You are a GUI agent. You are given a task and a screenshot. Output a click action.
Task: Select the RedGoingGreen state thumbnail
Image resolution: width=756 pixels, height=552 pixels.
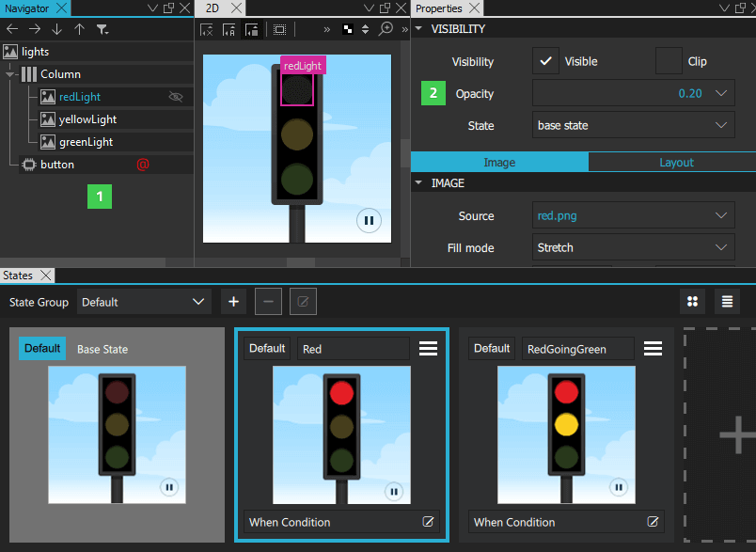click(x=566, y=434)
